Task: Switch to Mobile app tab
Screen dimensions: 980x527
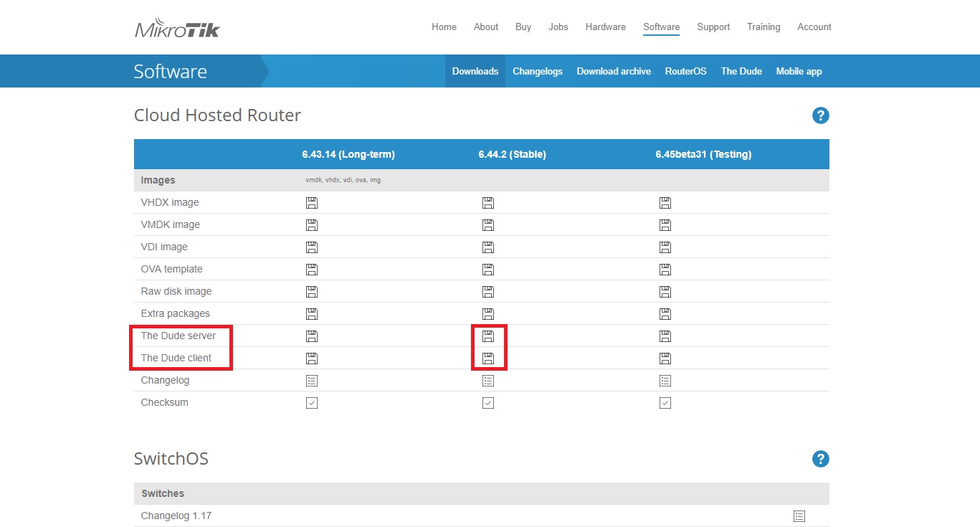Action: [799, 71]
